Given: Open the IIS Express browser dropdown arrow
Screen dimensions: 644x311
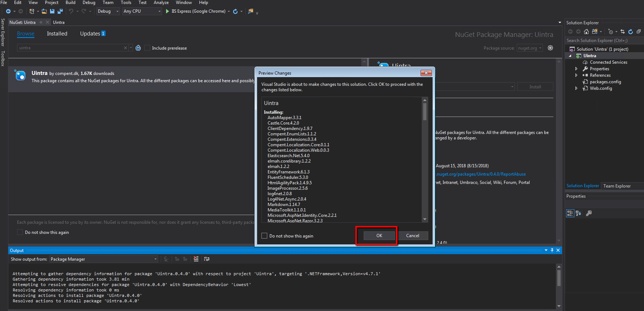Looking at the screenshot, I should click(x=229, y=11).
